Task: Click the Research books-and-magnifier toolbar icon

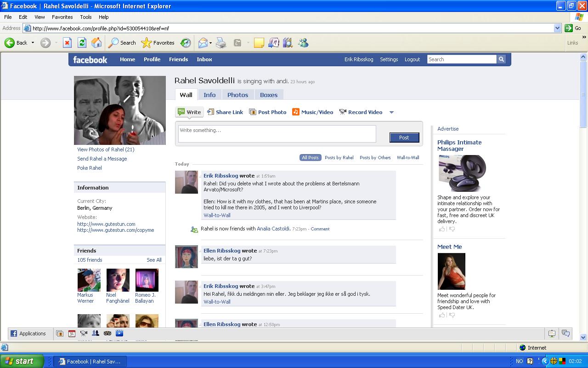Action: pyautogui.click(x=288, y=43)
